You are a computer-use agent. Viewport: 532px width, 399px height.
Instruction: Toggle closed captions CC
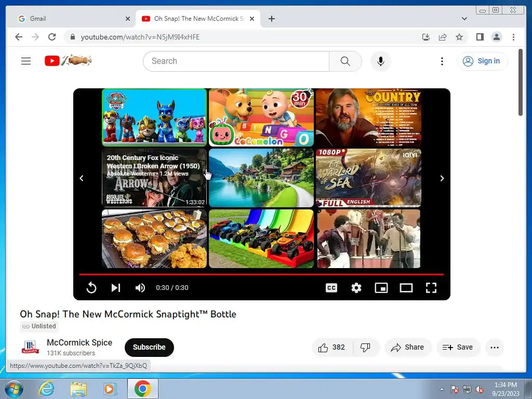[331, 288]
